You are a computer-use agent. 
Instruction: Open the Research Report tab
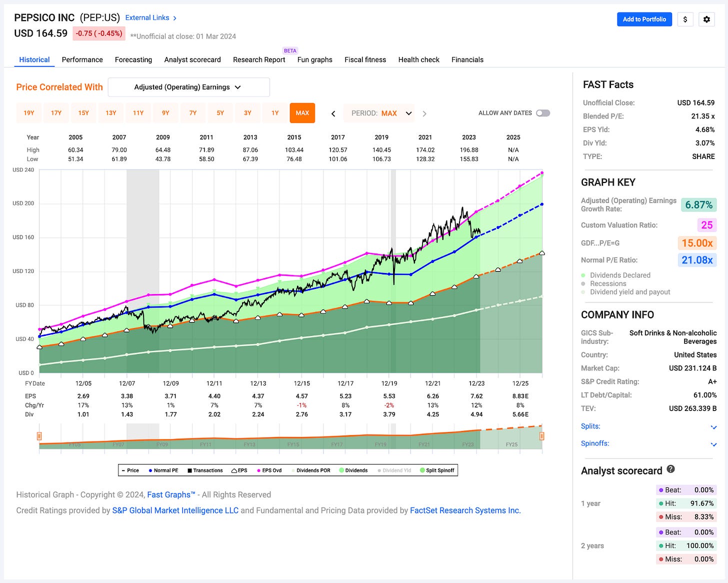click(x=259, y=59)
